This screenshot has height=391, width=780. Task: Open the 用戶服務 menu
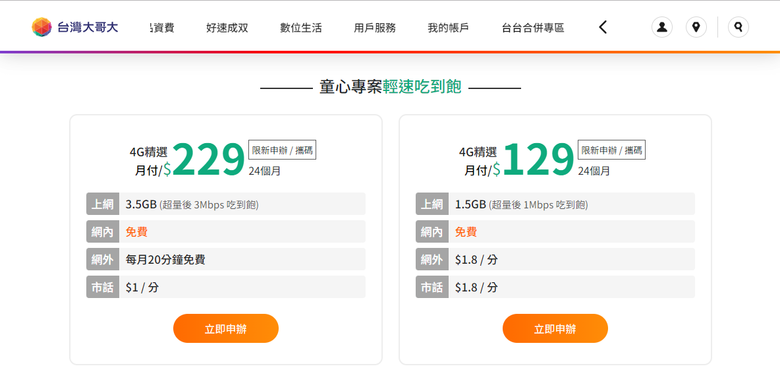point(375,28)
